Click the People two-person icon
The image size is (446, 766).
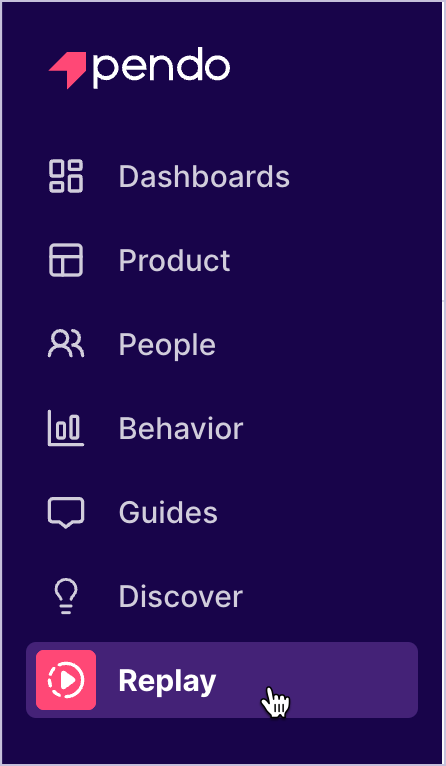(x=66, y=344)
